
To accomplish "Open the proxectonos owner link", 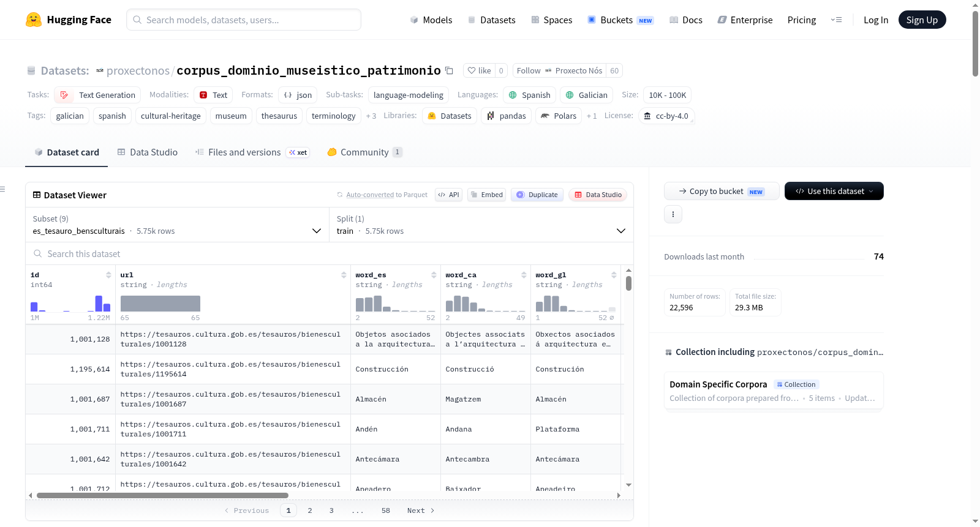I will (138, 70).
